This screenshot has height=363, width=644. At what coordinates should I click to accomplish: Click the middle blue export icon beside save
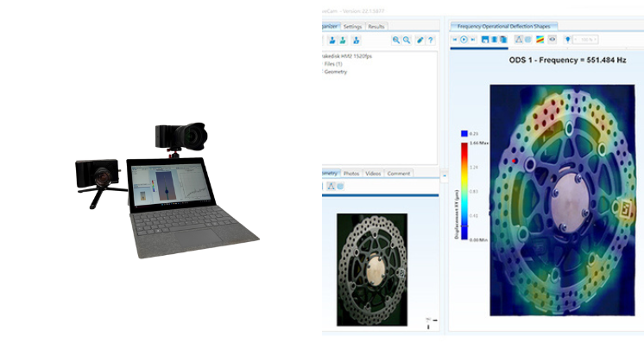pos(494,40)
